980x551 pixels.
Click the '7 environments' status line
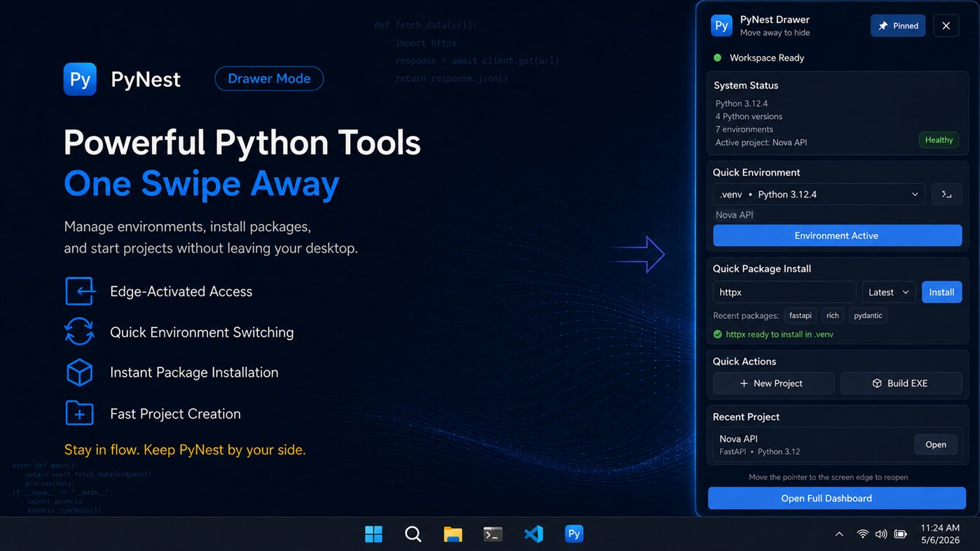click(745, 130)
